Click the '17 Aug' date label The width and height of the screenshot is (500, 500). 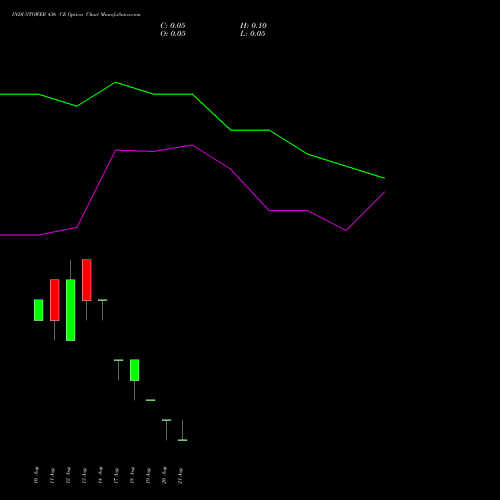116,475
